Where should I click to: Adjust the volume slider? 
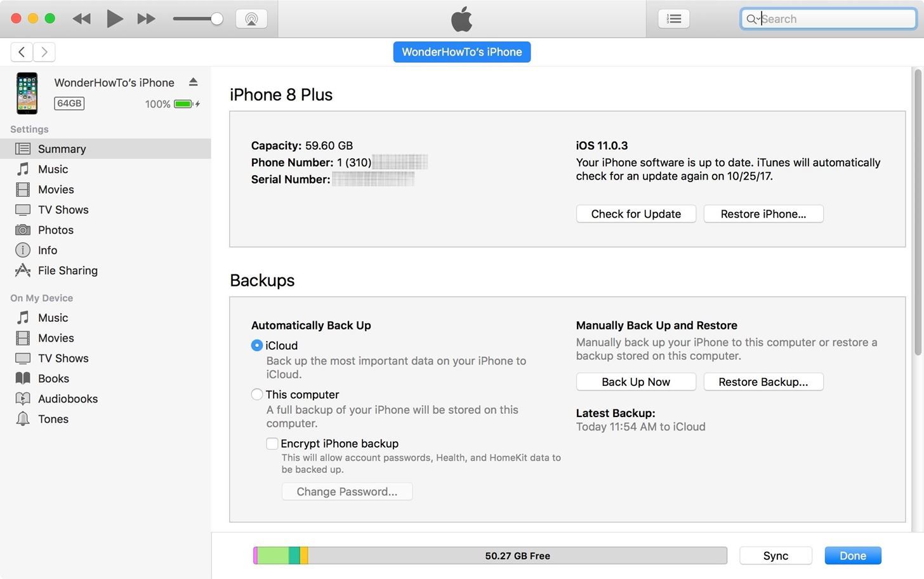(x=216, y=18)
